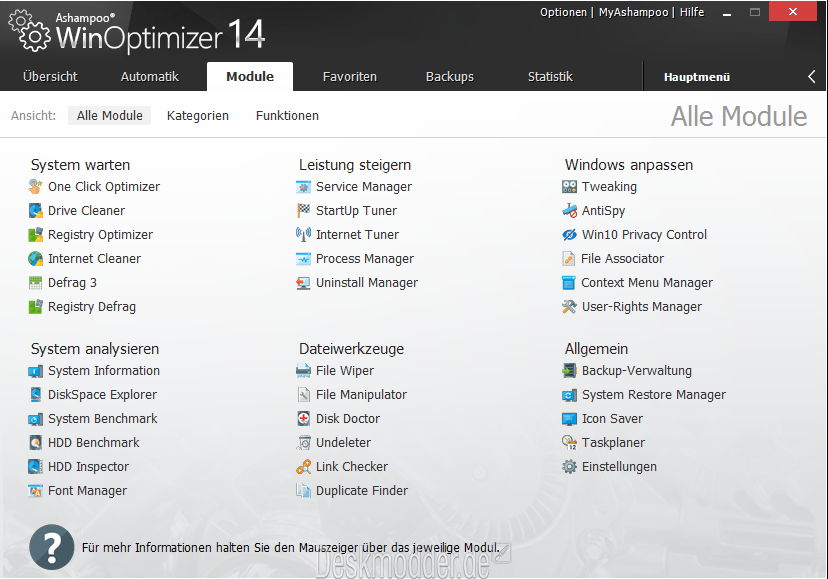The image size is (828, 579).
Task: Click the Drive Cleaner icon
Action: 35,210
